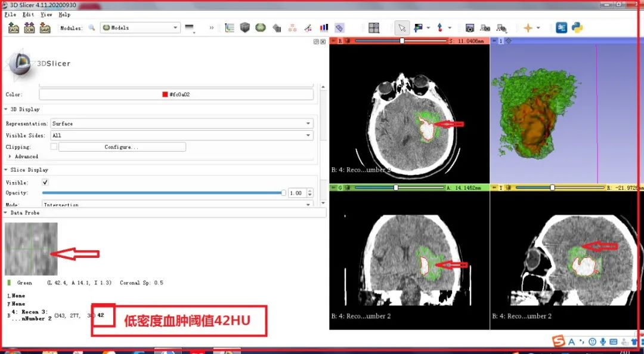This screenshot has height=354, width=644.
Task: Click the screenshot capture camera icon
Action: (470, 28)
